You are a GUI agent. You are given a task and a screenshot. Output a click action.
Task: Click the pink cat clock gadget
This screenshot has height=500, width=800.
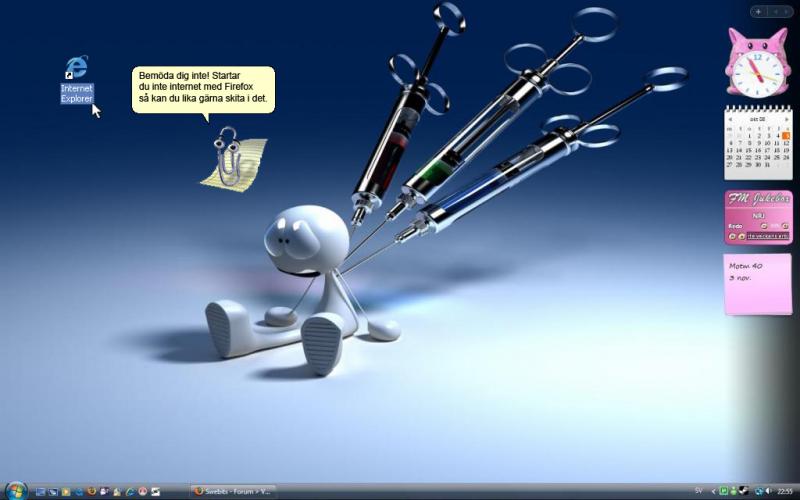(x=759, y=62)
